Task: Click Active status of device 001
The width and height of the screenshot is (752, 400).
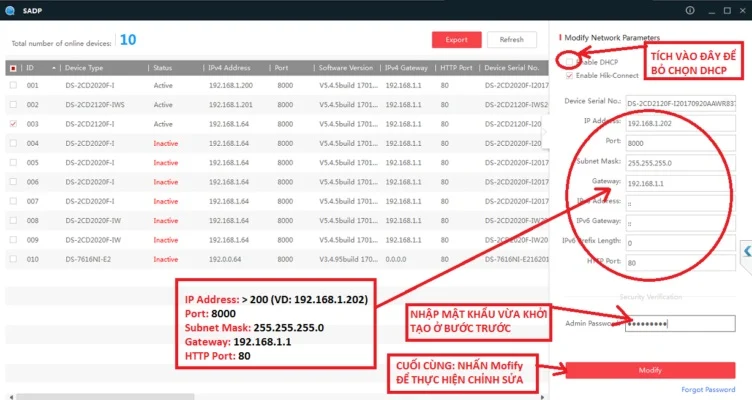Action: pyautogui.click(x=163, y=85)
